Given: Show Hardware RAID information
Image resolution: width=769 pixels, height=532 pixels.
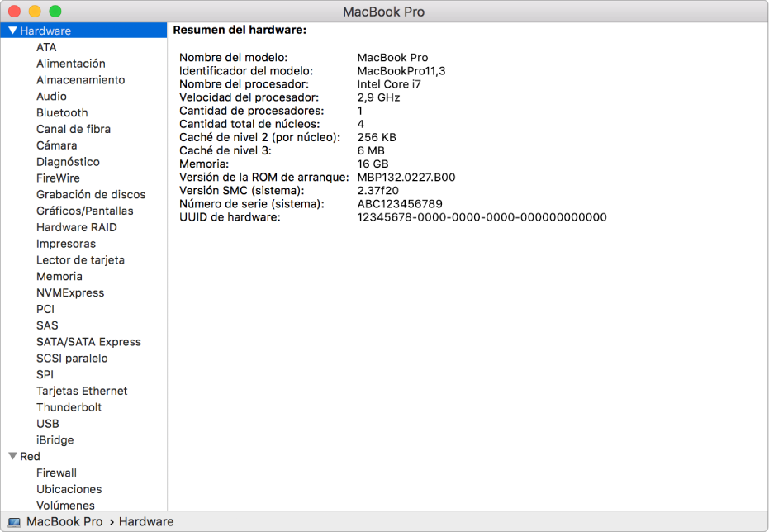Looking at the screenshot, I should click(77, 227).
